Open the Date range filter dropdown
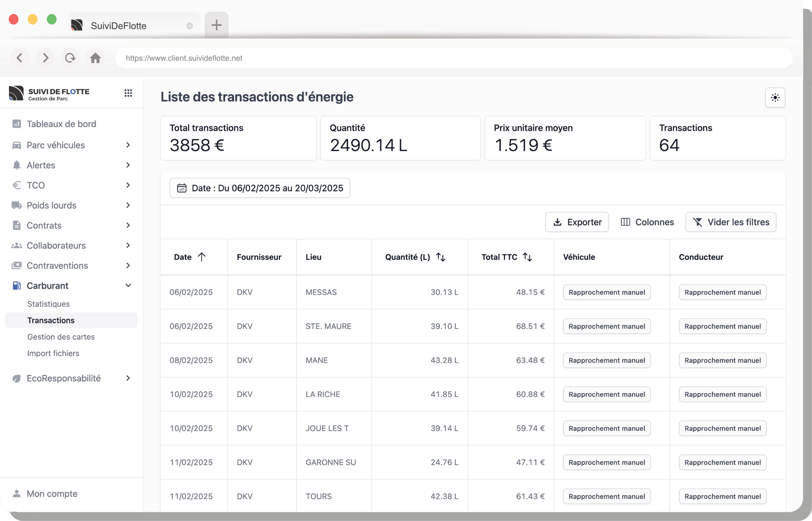The image size is (812, 521). 260,188
